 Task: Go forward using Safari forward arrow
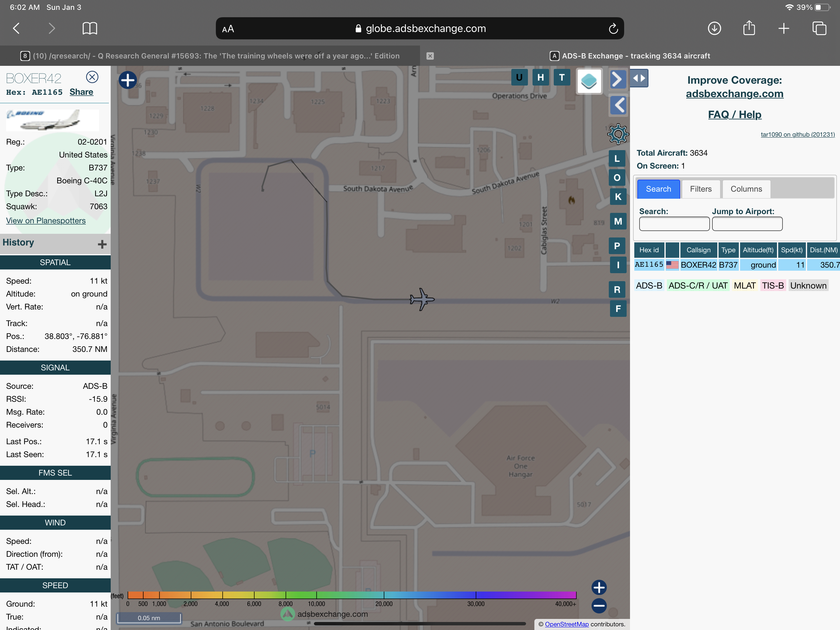point(52,29)
